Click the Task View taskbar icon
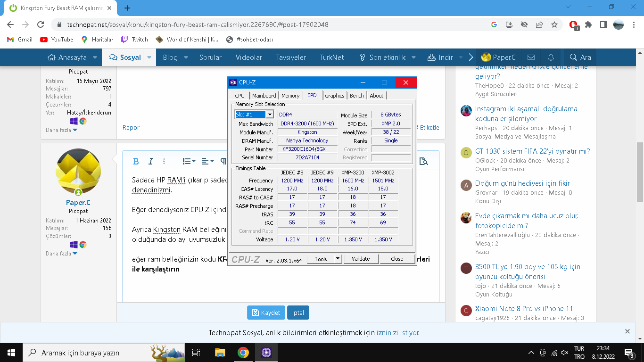Screen dimensions: 644x362 click(197, 352)
